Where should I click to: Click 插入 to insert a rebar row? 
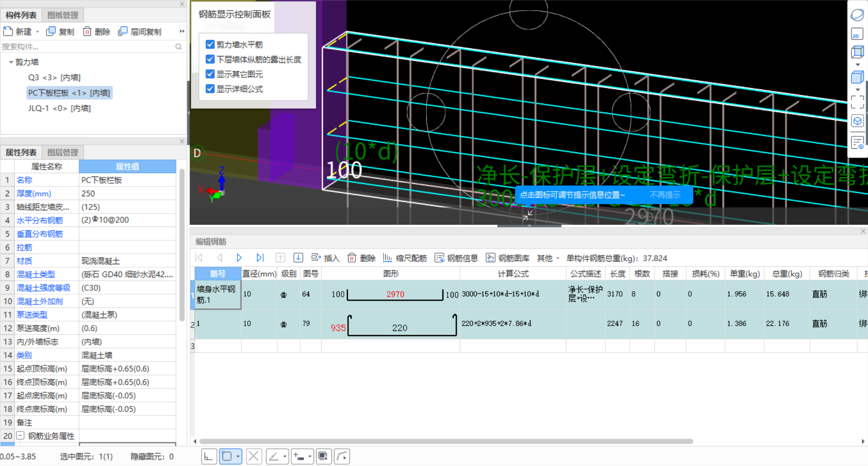pyautogui.click(x=325, y=258)
